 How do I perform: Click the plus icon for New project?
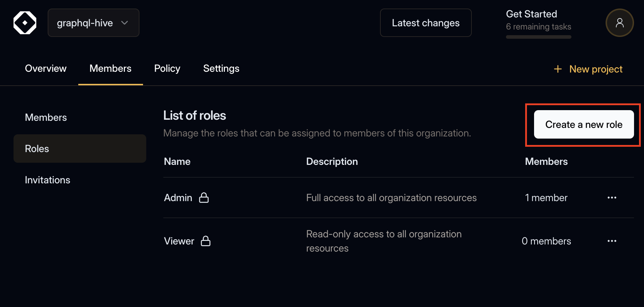pyautogui.click(x=558, y=69)
